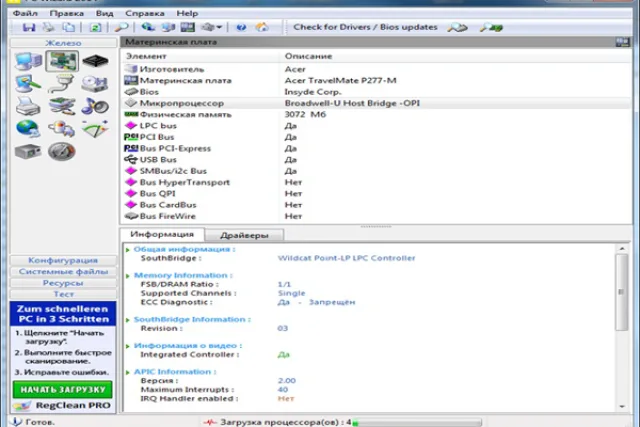Screen dimensions: 640x427
Task: Open the Правка menu
Action: coord(67,13)
